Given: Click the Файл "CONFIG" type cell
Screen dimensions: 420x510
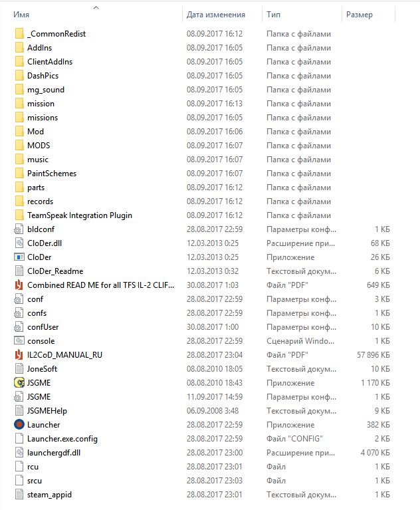Looking at the screenshot, I should [294, 439].
